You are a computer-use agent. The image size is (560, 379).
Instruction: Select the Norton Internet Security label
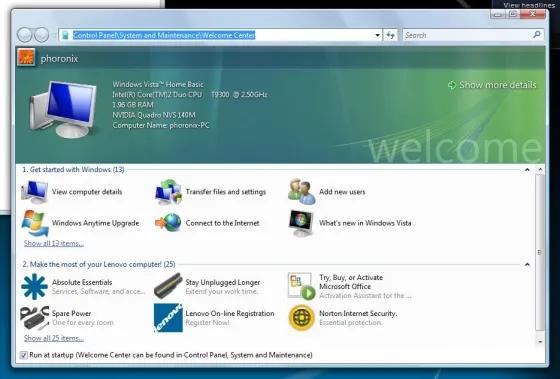coord(358,313)
